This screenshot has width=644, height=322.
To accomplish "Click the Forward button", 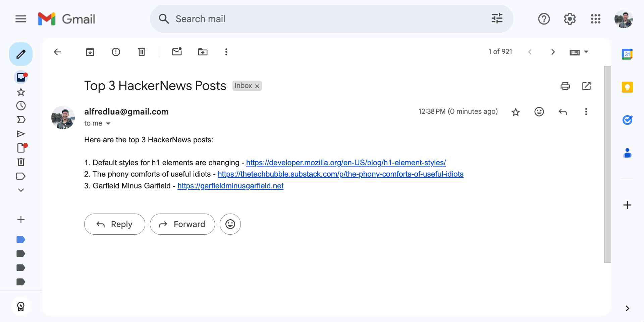I will pos(182,224).
